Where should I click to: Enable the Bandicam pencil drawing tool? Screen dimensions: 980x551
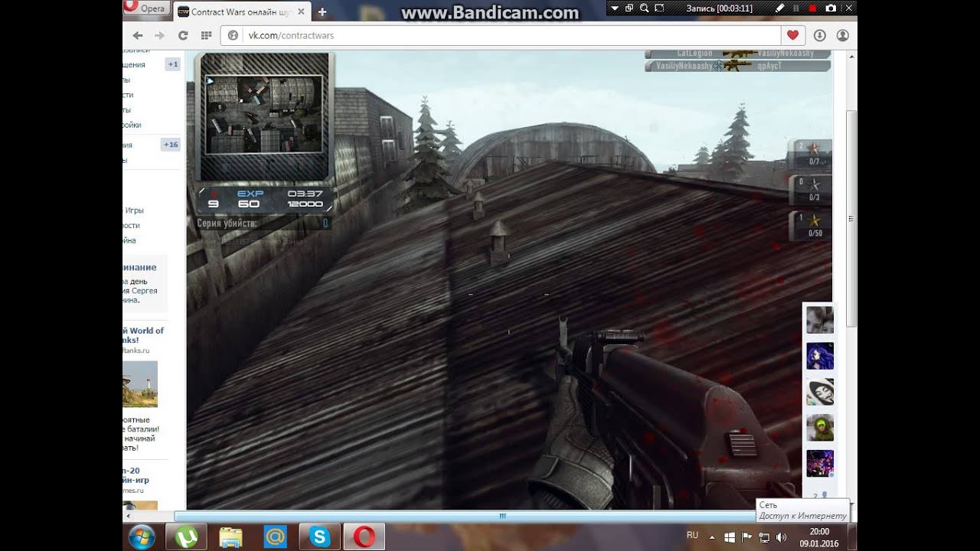(x=779, y=8)
